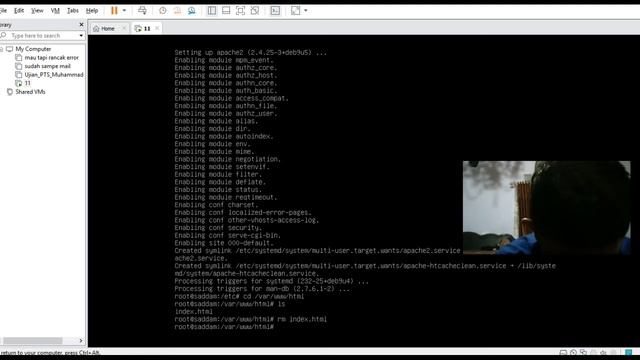Click the library horizontal scrollbar thumb

click(x=33, y=341)
